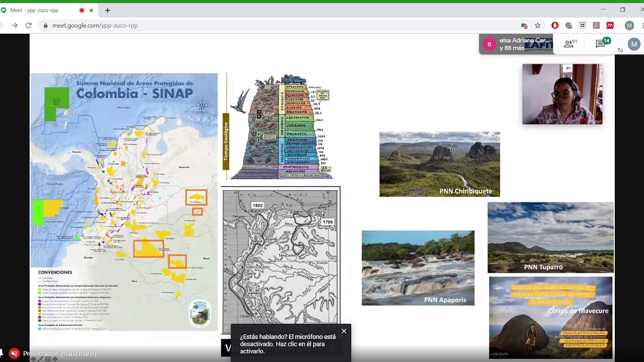Click the Tiempo Geológico vertical label

[226, 141]
